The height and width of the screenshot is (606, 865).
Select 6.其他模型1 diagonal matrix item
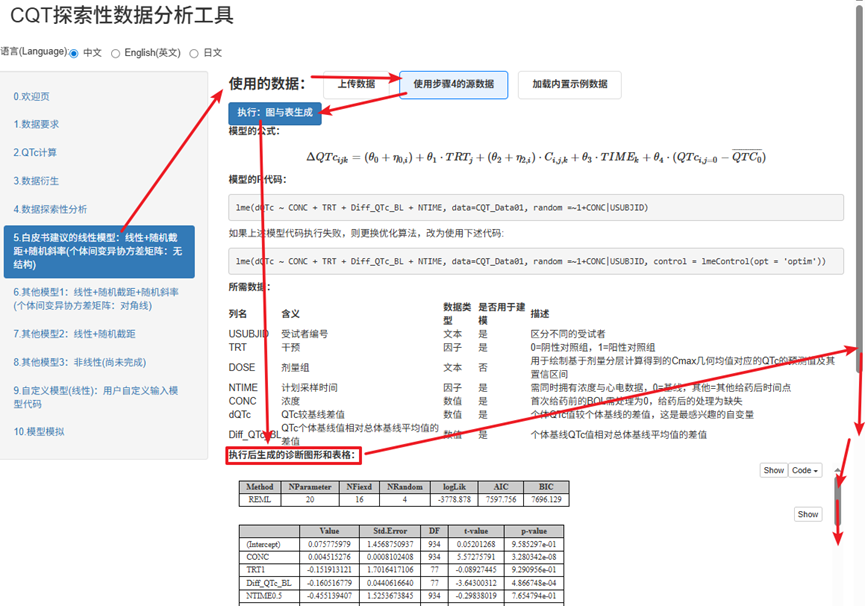point(95,298)
